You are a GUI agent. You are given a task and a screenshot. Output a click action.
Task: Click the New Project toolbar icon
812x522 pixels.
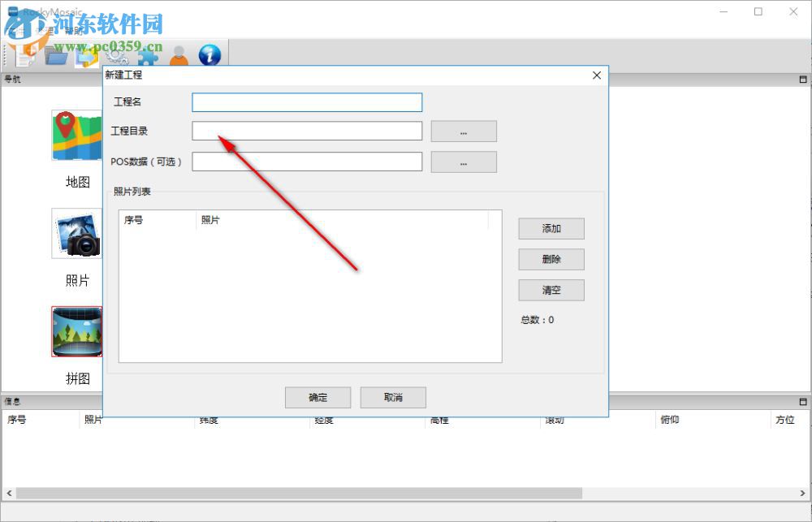[26, 55]
